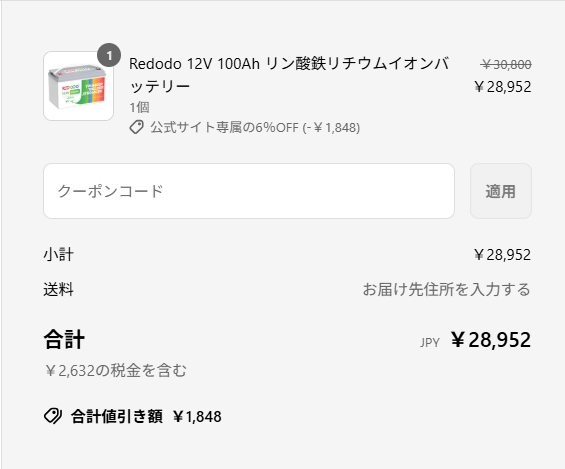Click the ¥2,632の税金を含む tax note
The image size is (565, 469).
pos(116,370)
